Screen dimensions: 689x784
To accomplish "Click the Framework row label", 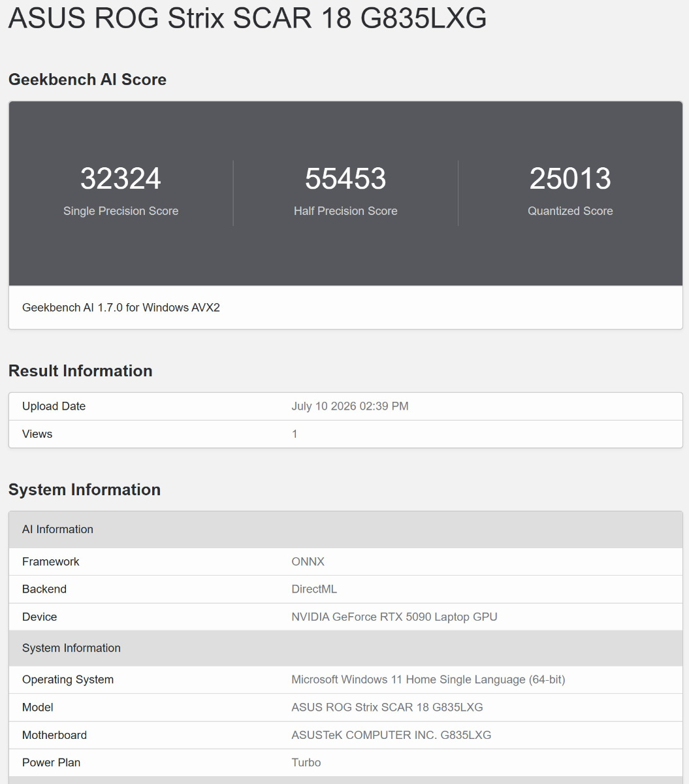I will pos(51,562).
